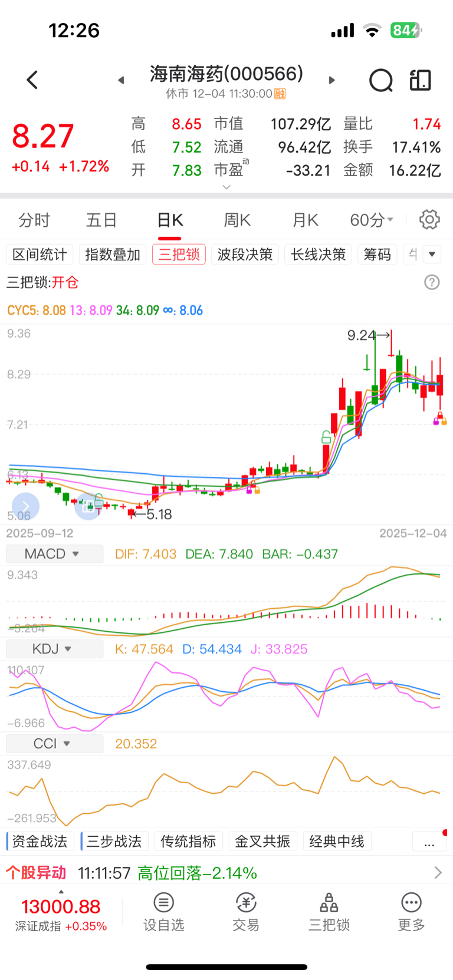
Task: Switch to the 周K tab
Action: point(237,220)
